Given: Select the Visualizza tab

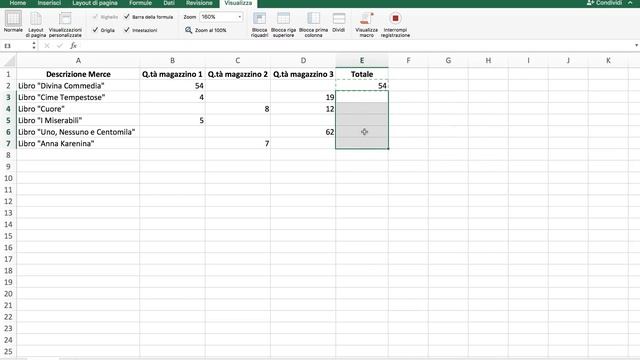Looking at the screenshot, I should point(238,3).
